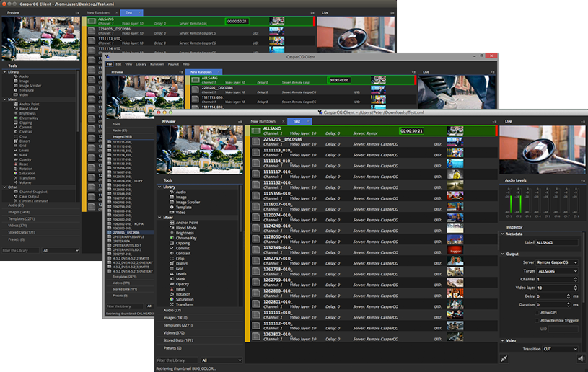Select Crop mixer tool in front window
Screen dimensions: 588x372
(177, 259)
